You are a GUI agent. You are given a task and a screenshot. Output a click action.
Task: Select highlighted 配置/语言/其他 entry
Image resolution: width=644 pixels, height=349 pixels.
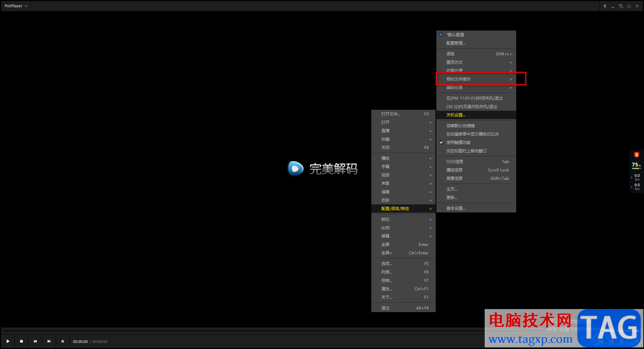click(x=404, y=209)
